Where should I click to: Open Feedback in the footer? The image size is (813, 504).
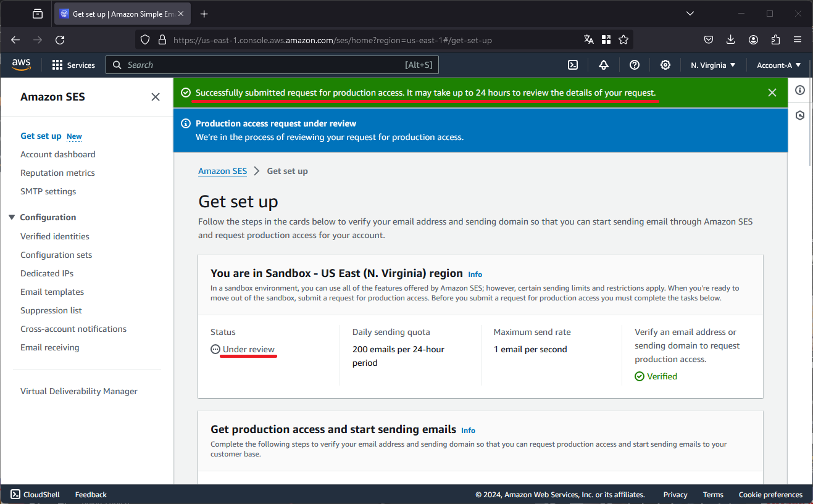91,494
